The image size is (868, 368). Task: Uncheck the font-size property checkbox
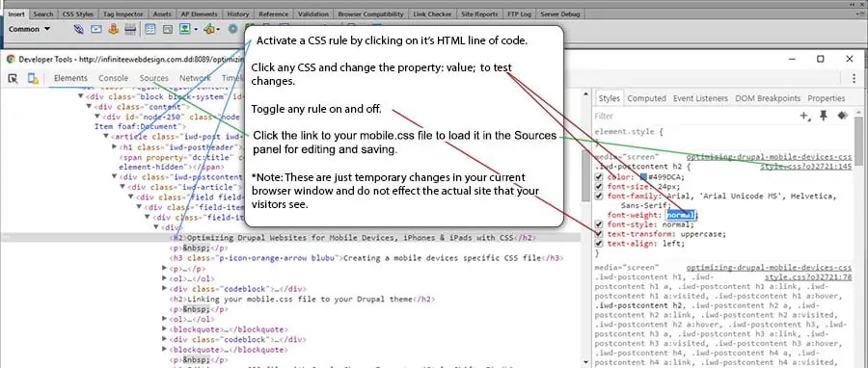click(598, 186)
